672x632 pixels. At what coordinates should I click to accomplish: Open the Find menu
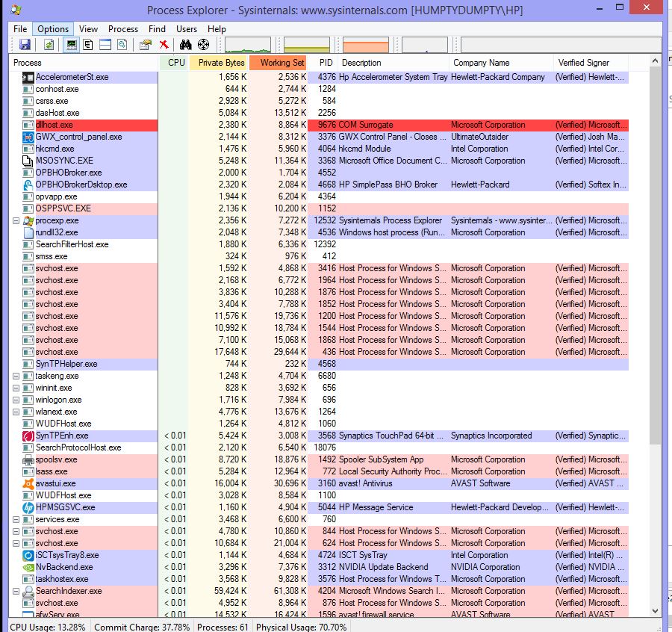157,28
